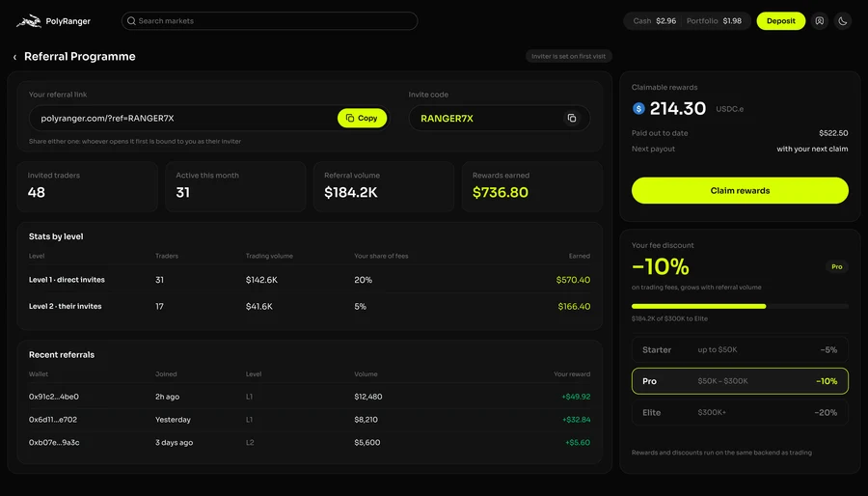Screen dimensions: 868x496
Task: Click the with your next claim text
Action: click(x=812, y=149)
